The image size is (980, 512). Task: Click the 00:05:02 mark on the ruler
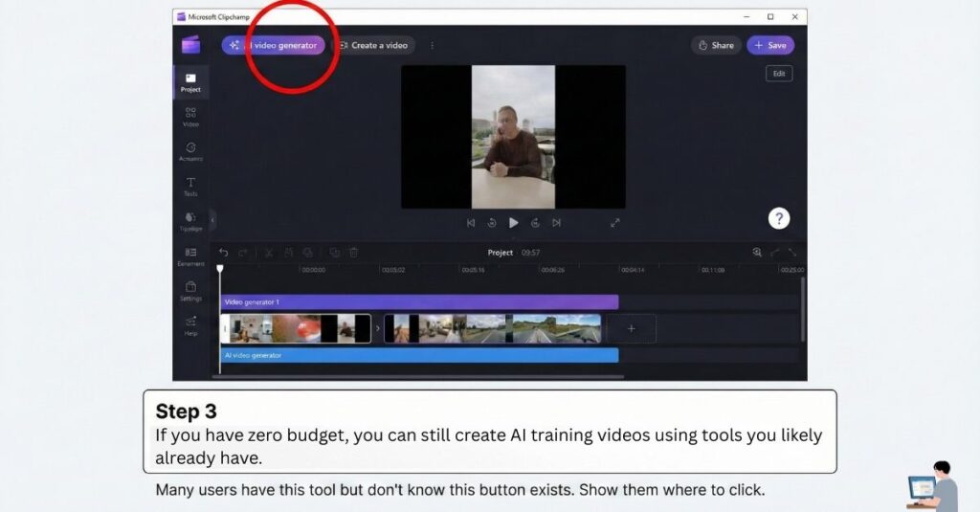[393, 270]
